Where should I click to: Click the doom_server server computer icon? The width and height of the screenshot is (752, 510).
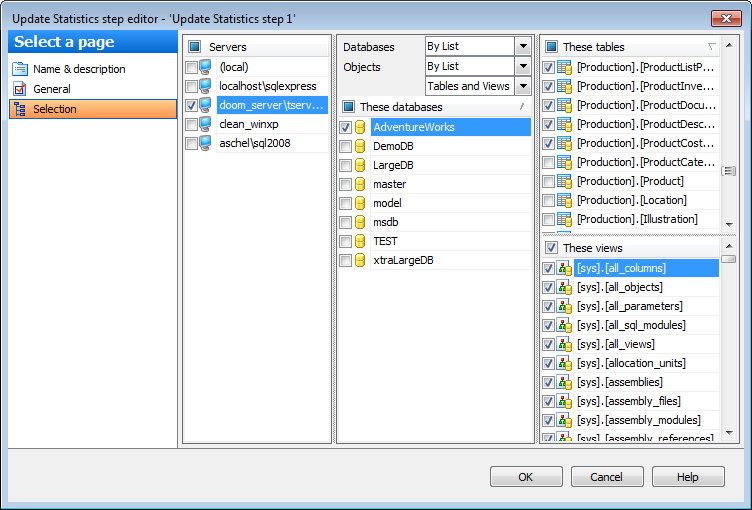pyautogui.click(x=205, y=105)
